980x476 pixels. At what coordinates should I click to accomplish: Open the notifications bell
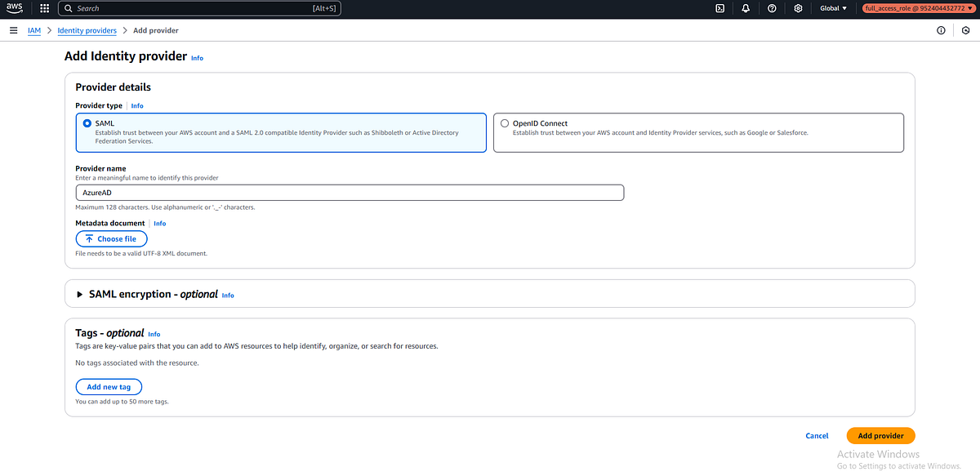pyautogui.click(x=746, y=8)
